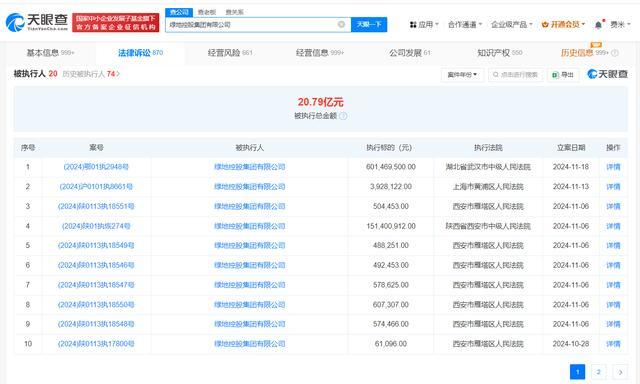
Task: Open the 应用 apps dropdown
Action: click(x=424, y=24)
